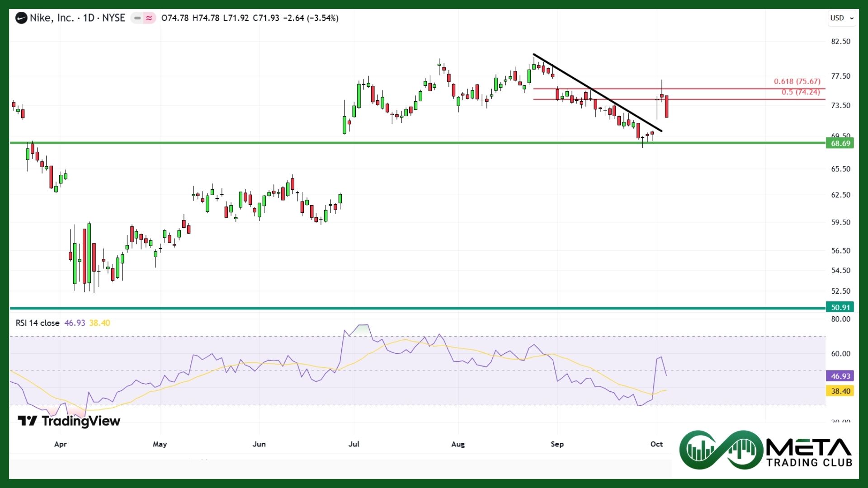Click the 0.5 (74.24) Fibonacci label
This screenshot has height=488, width=868.
800,92
